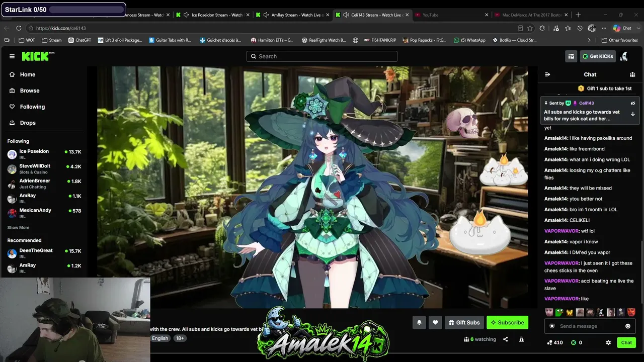Open the Home sidebar section
Image resolution: width=644 pixels, height=362 pixels.
coord(28,74)
